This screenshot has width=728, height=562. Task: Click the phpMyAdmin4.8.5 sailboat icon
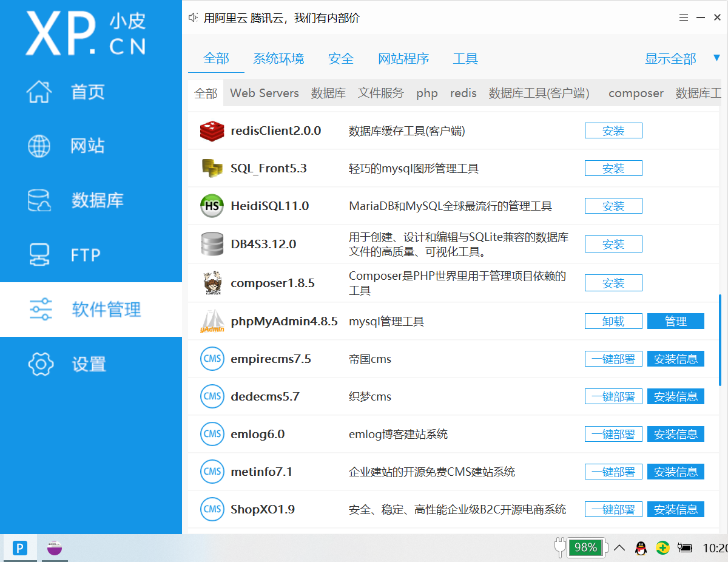pyautogui.click(x=212, y=321)
